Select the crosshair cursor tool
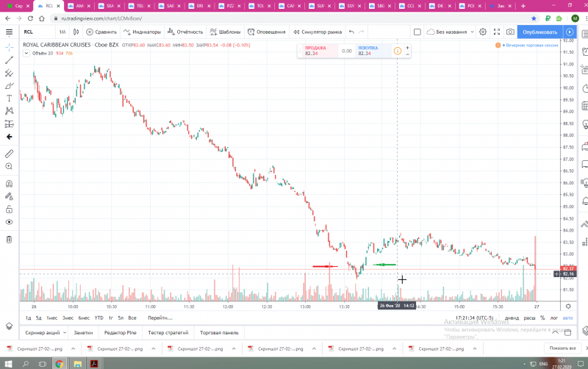 [x=9, y=47]
